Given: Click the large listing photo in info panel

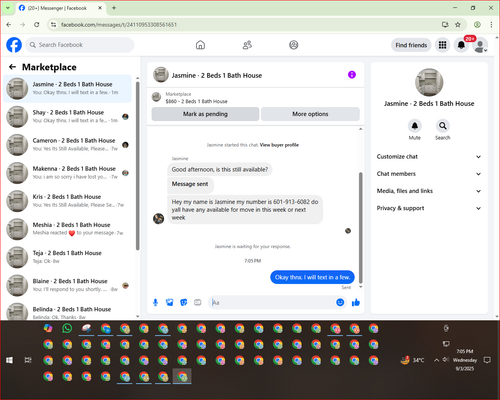Looking at the screenshot, I should [429, 83].
